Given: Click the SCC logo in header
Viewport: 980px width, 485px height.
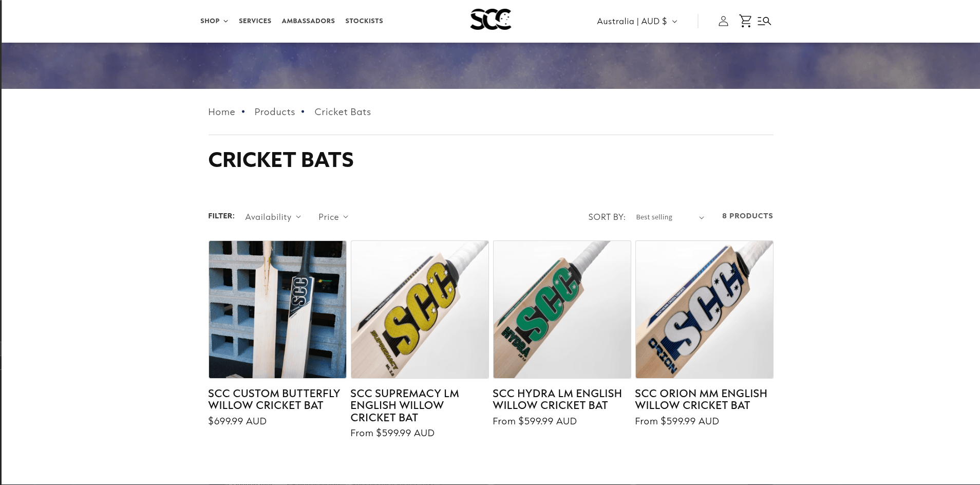Looking at the screenshot, I should [491, 20].
